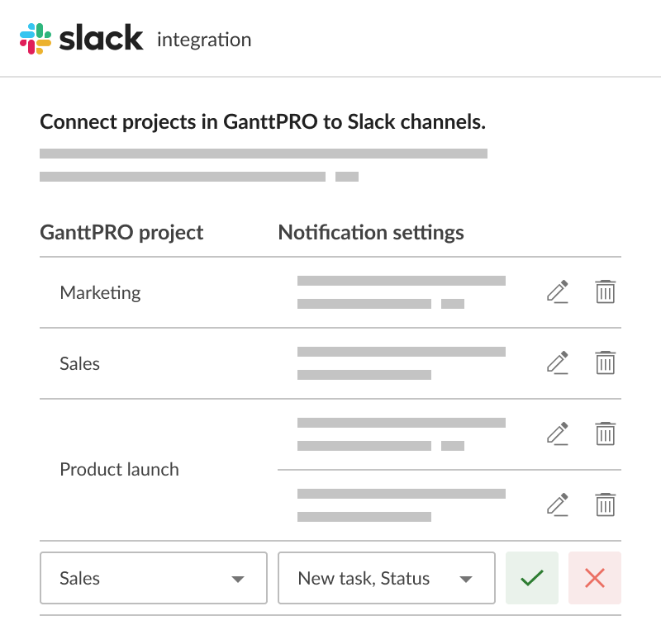Remove the Sales project integration
The width and height of the screenshot is (661, 644).
(606, 362)
